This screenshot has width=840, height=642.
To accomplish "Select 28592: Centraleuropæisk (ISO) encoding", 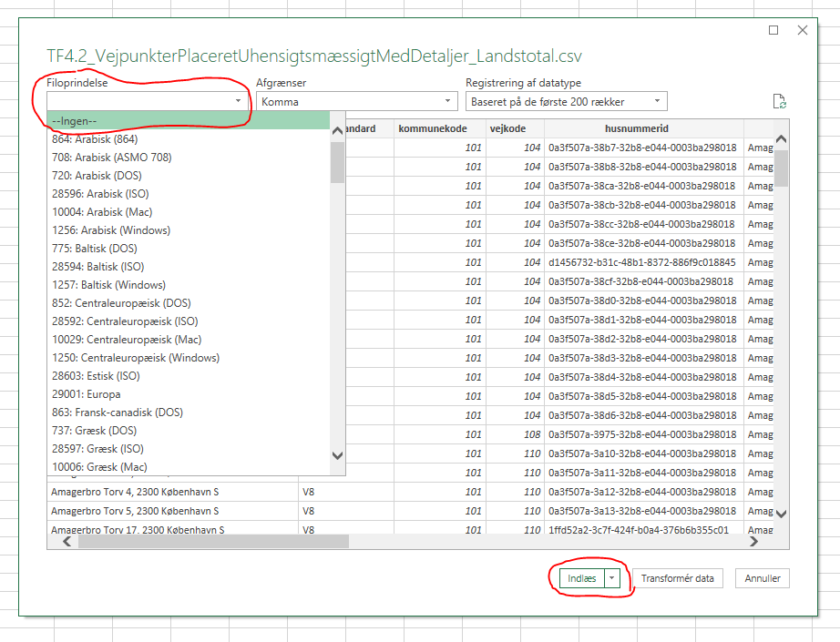I will (188, 321).
